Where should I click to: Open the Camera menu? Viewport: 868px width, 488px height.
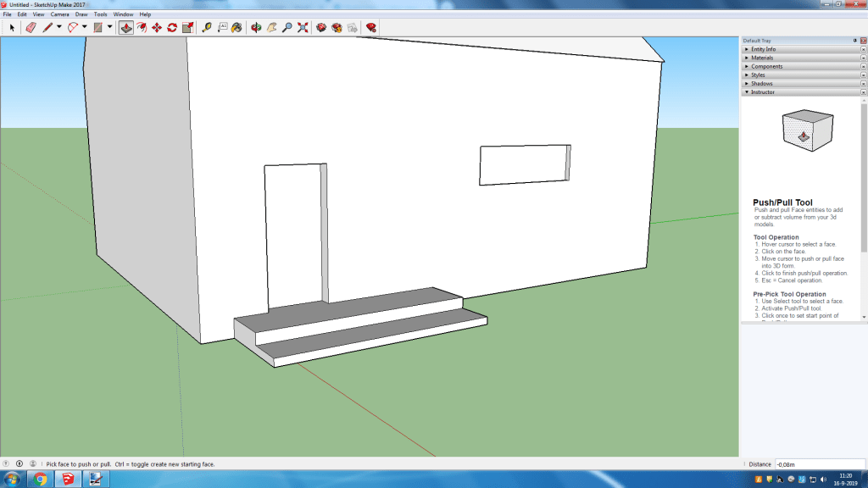pos(59,14)
